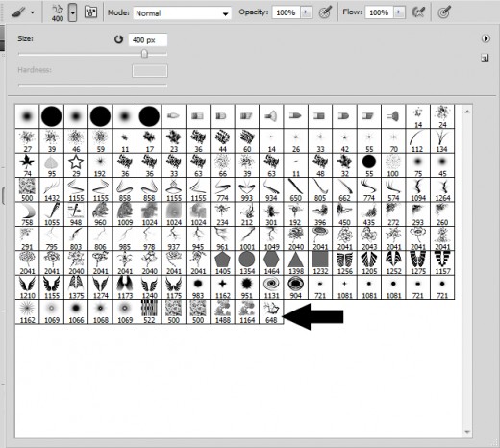
Task: Select the swoosh brush 1432
Action: click(52, 189)
